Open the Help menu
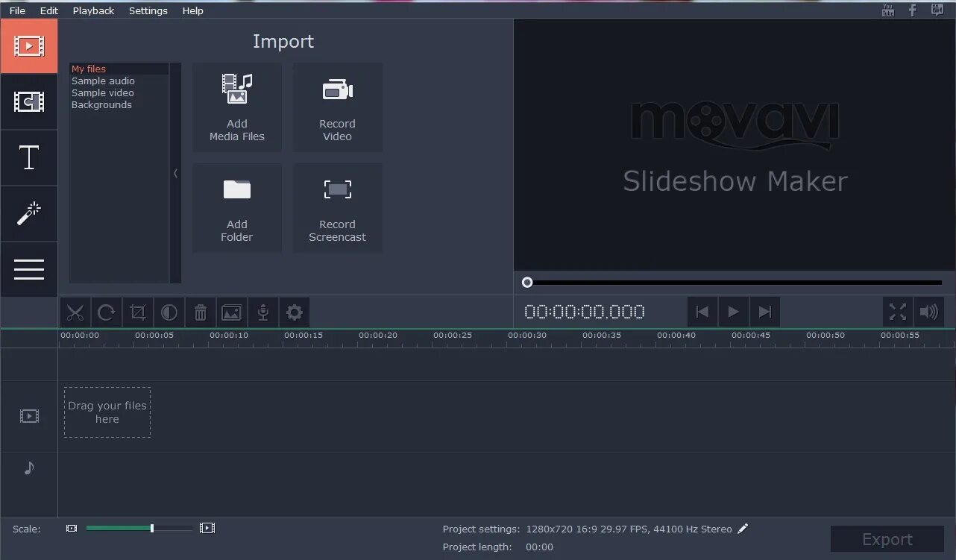This screenshot has width=956, height=560. pos(193,10)
